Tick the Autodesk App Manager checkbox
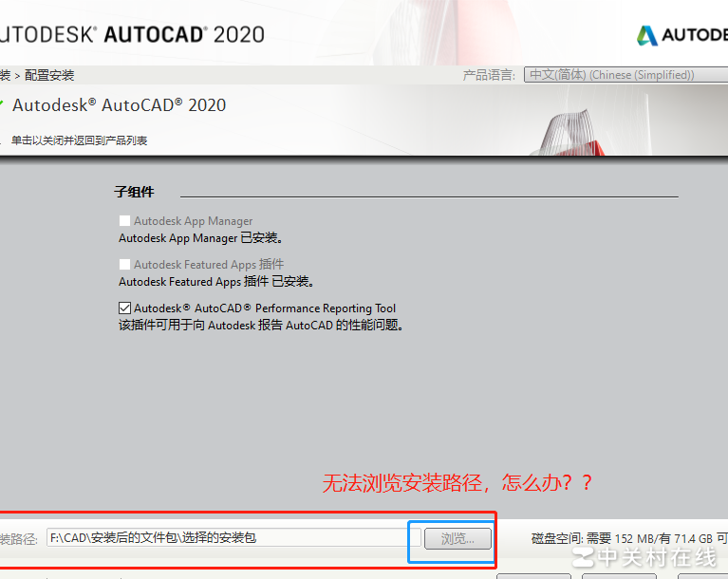728x579 pixels. 124,220
